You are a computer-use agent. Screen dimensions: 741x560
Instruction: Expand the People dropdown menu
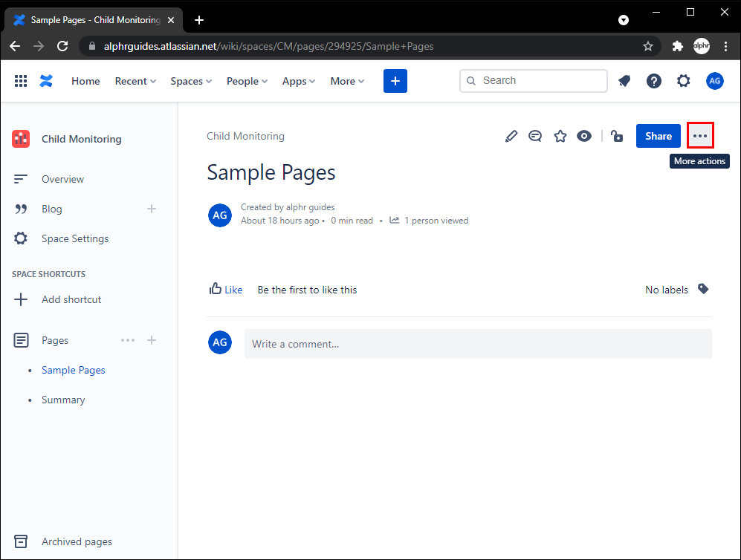247,81
